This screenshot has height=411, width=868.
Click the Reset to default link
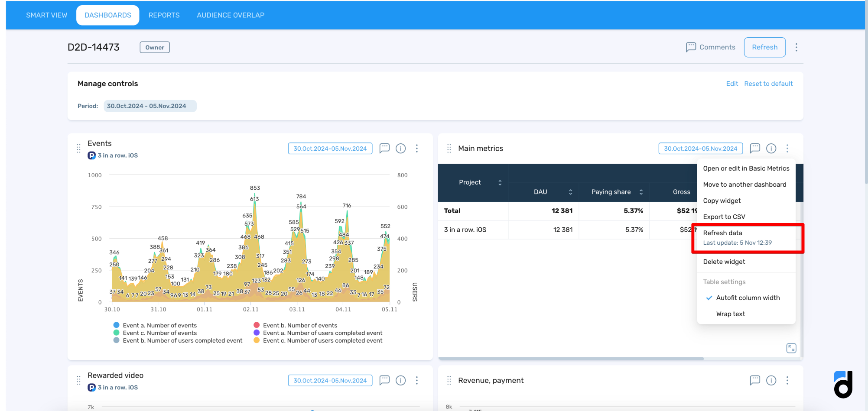pos(768,83)
